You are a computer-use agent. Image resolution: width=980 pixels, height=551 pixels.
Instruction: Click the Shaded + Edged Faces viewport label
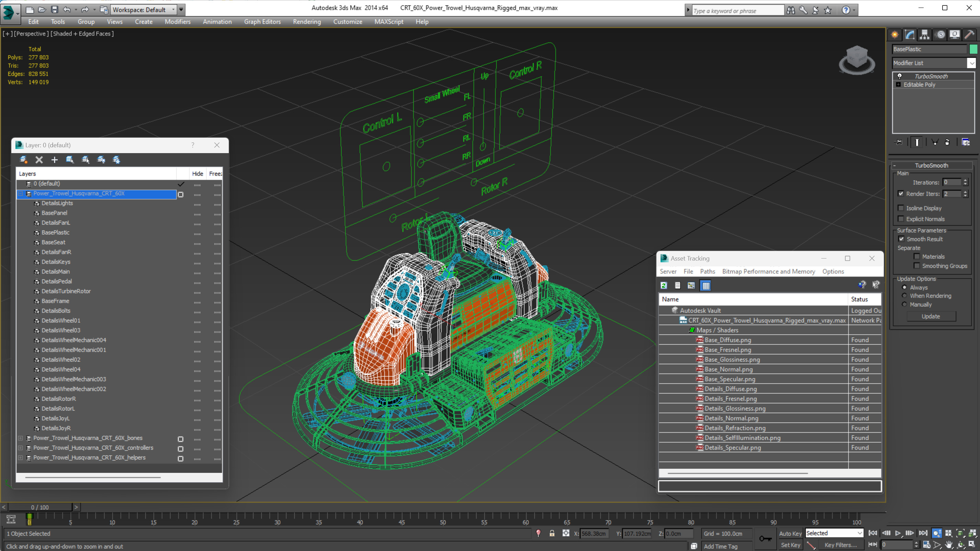[82, 34]
